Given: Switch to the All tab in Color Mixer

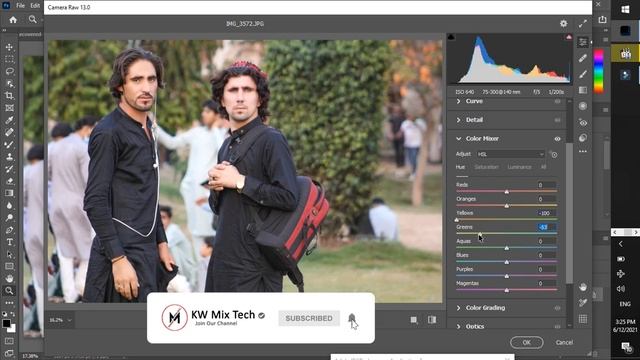Looking at the screenshot, I should 543,167.
